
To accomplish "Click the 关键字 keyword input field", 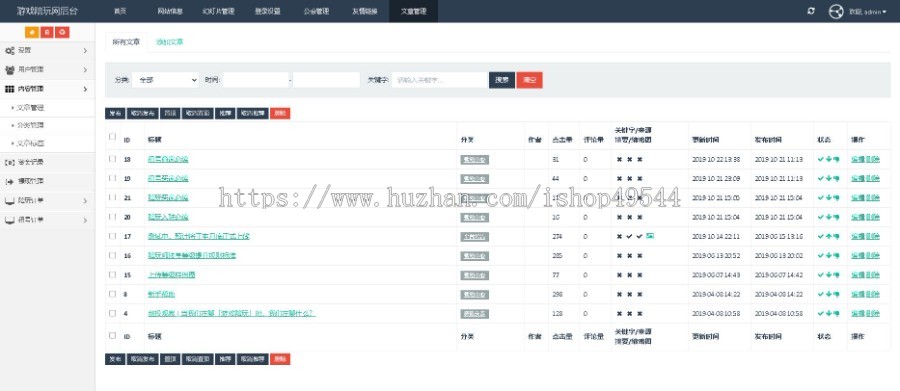I will [x=440, y=80].
